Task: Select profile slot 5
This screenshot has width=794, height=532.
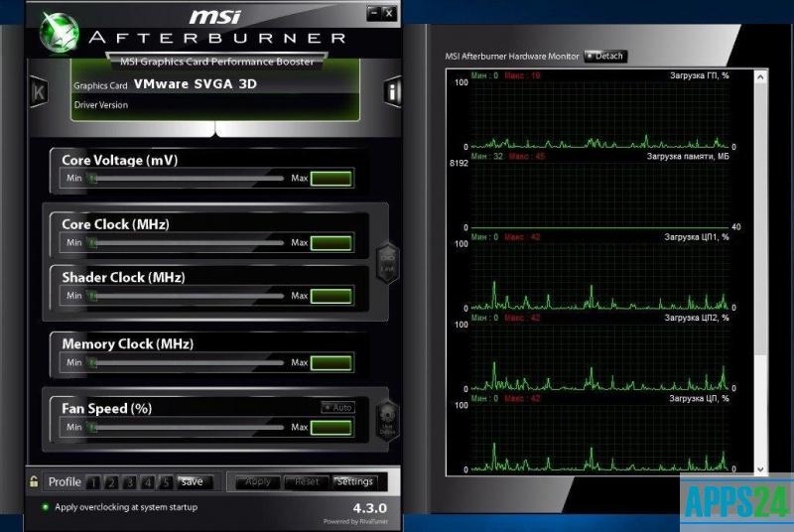Action: [165, 482]
